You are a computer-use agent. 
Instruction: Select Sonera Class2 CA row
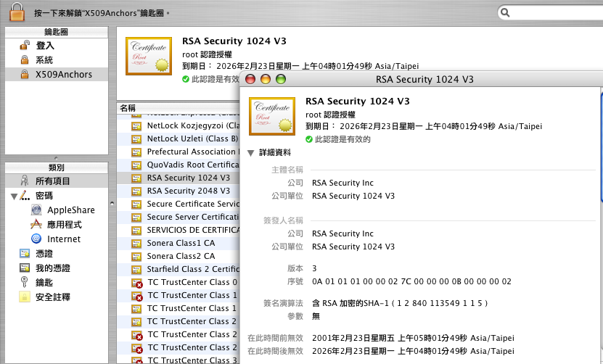[179, 257]
